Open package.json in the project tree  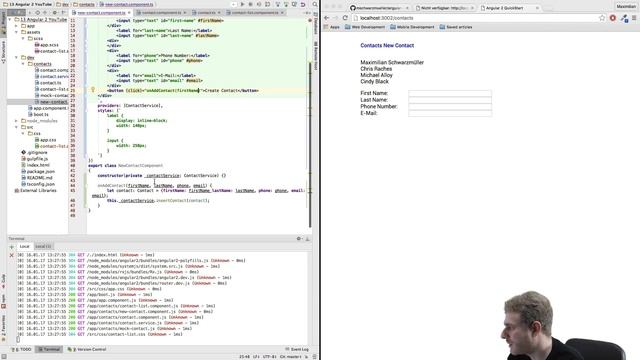[38, 171]
